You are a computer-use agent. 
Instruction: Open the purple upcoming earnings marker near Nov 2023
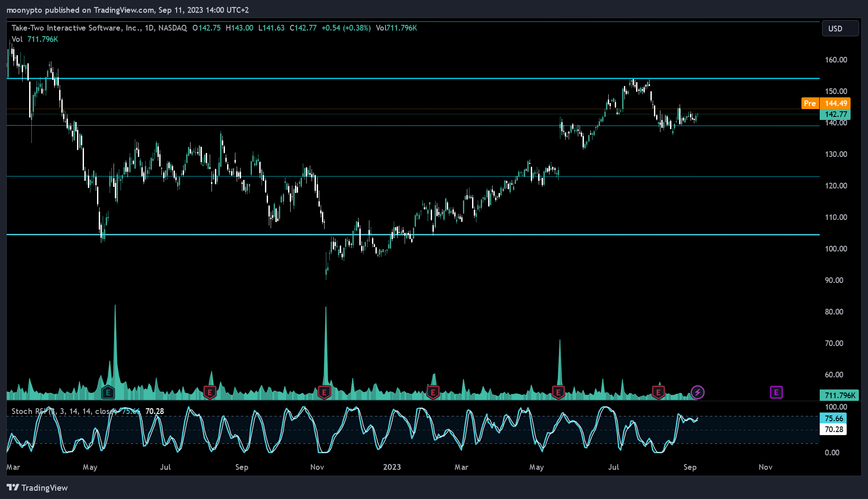(776, 393)
